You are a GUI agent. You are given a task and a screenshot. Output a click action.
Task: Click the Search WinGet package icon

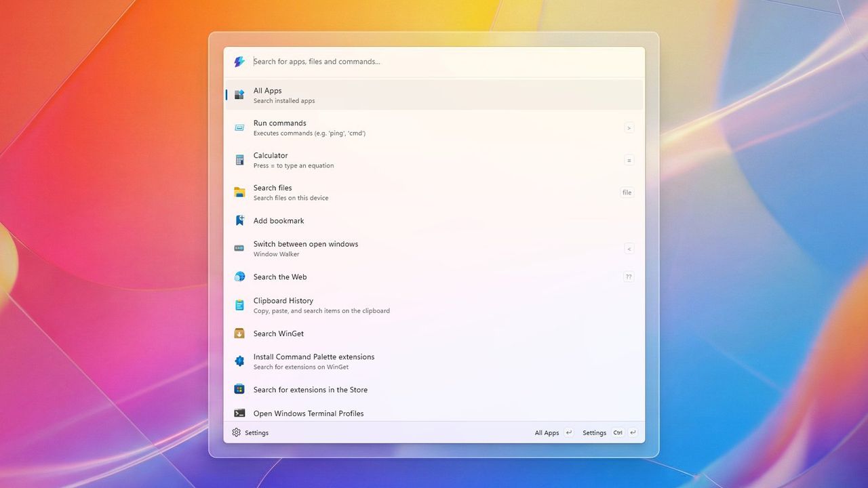coord(239,333)
